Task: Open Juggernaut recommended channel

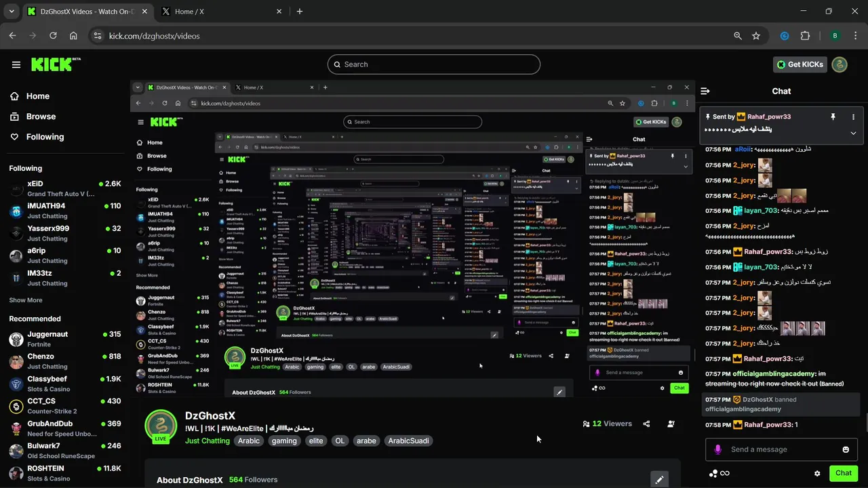Action: coord(65,339)
